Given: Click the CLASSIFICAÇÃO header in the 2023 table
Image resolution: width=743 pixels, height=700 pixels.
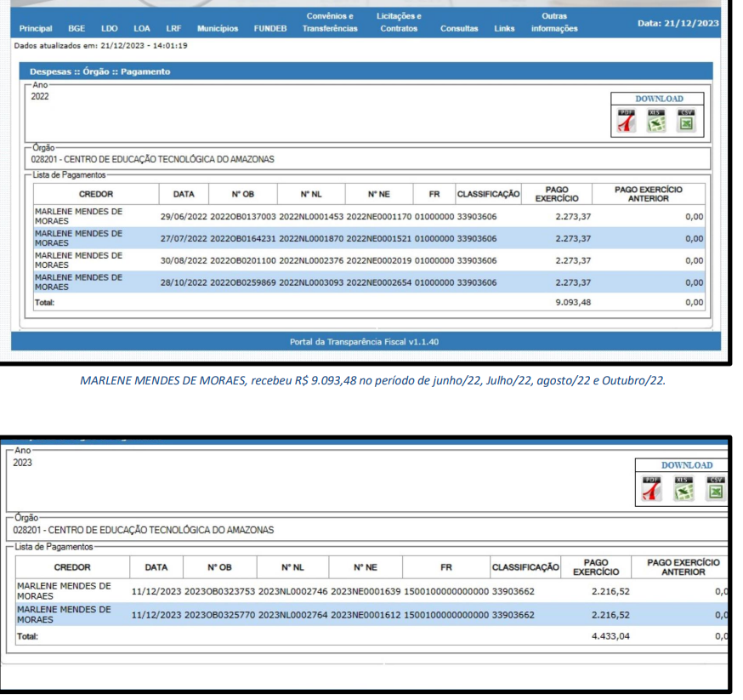Looking at the screenshot, I should pyautogui.click(x=525, y=566).
